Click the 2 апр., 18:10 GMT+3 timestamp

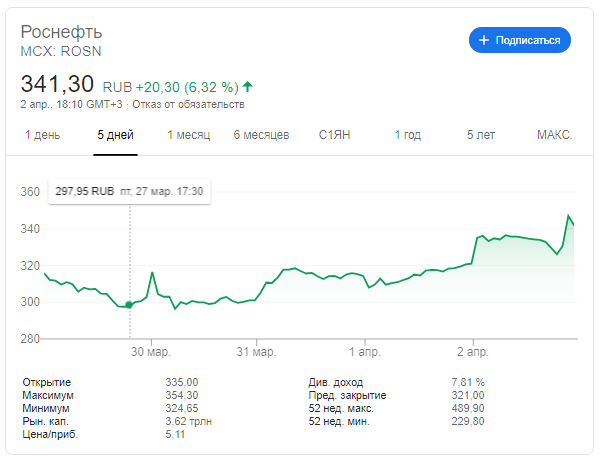pos(71,105)
